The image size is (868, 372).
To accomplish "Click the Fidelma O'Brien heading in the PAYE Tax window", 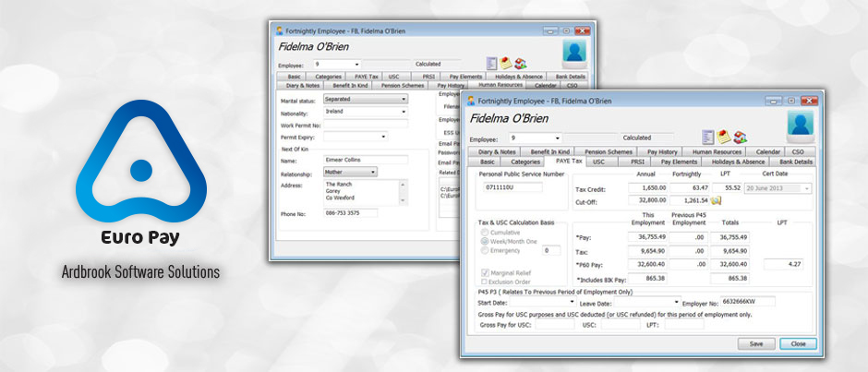I will 509,118.
